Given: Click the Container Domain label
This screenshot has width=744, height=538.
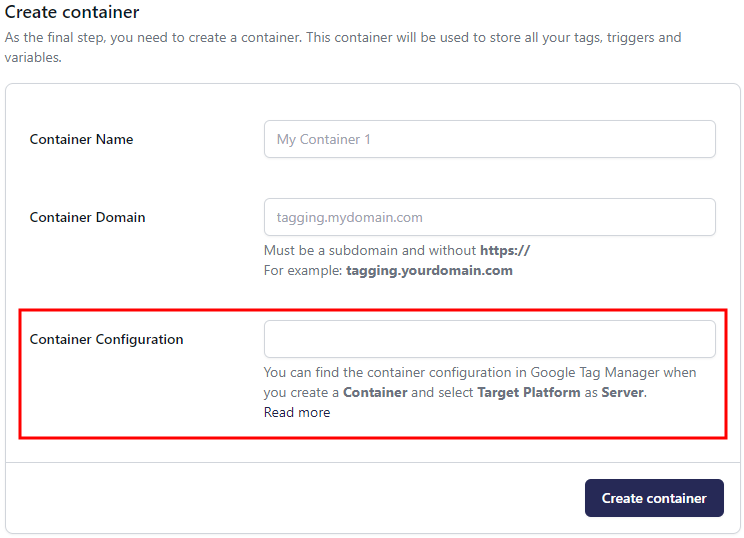Looking at the screenshot, I should click(x=87, y=217).
